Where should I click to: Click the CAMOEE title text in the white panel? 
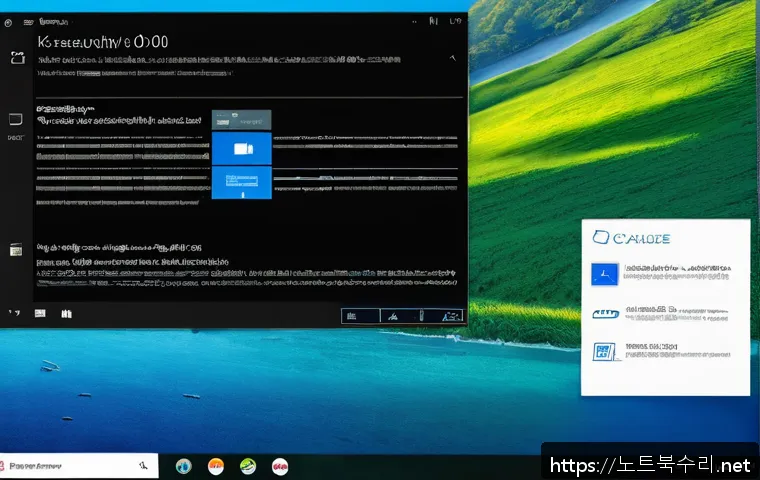pos(642,239)
